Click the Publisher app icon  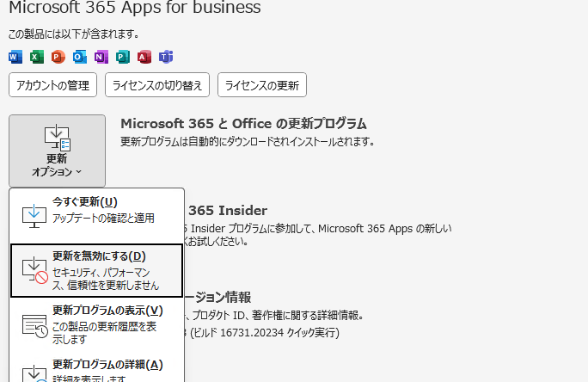pos(123,57)
